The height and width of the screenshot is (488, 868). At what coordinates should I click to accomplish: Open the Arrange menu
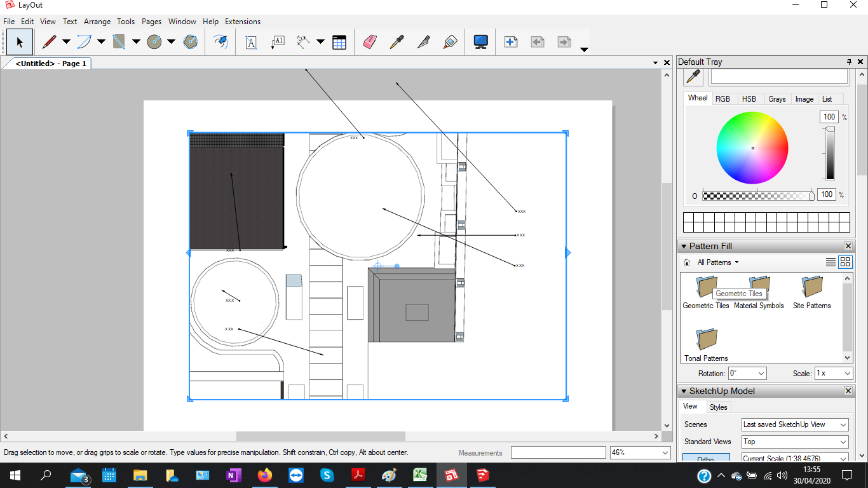coord(97,21)
